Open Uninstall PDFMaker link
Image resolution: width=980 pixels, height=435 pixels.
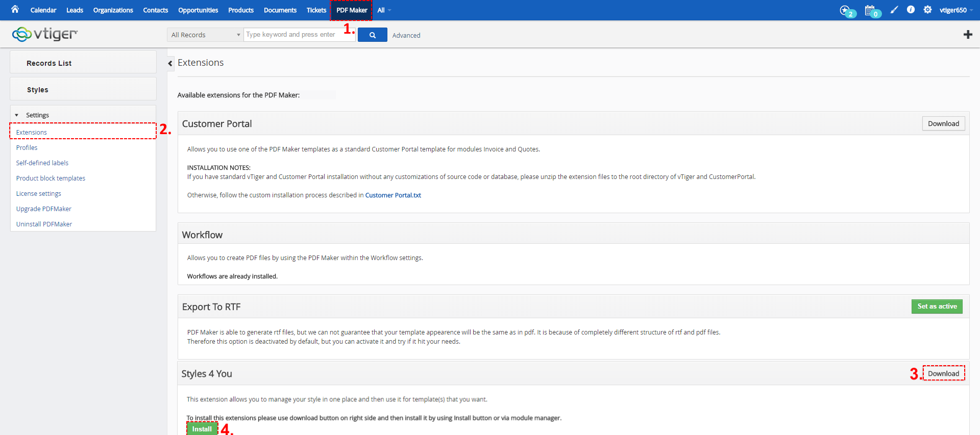[x=44, y=224]
